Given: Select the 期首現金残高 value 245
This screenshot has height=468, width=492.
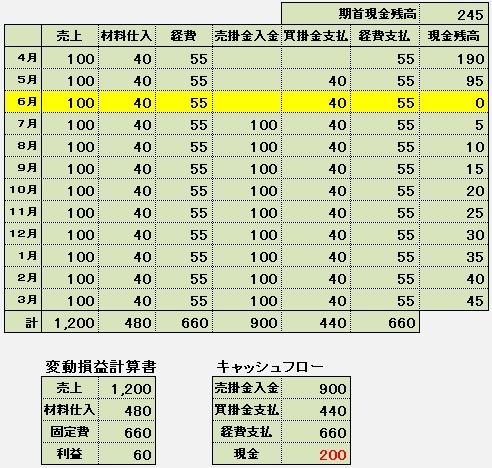Looking at the screenshot, I should (x=454, y=14).
